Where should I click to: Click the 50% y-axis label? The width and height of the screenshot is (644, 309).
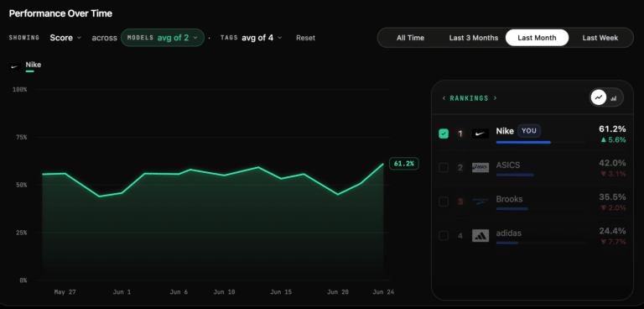(22, 185)
